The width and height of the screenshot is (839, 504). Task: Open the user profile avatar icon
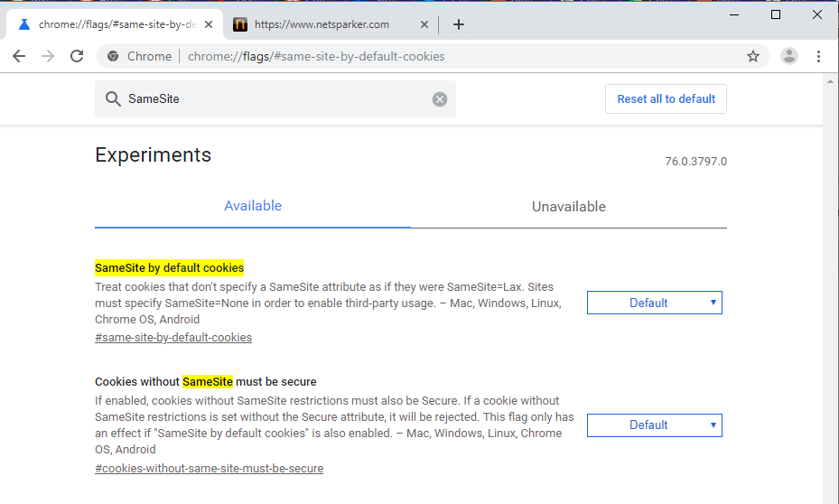pyautogui.click(x=788, y=56)
